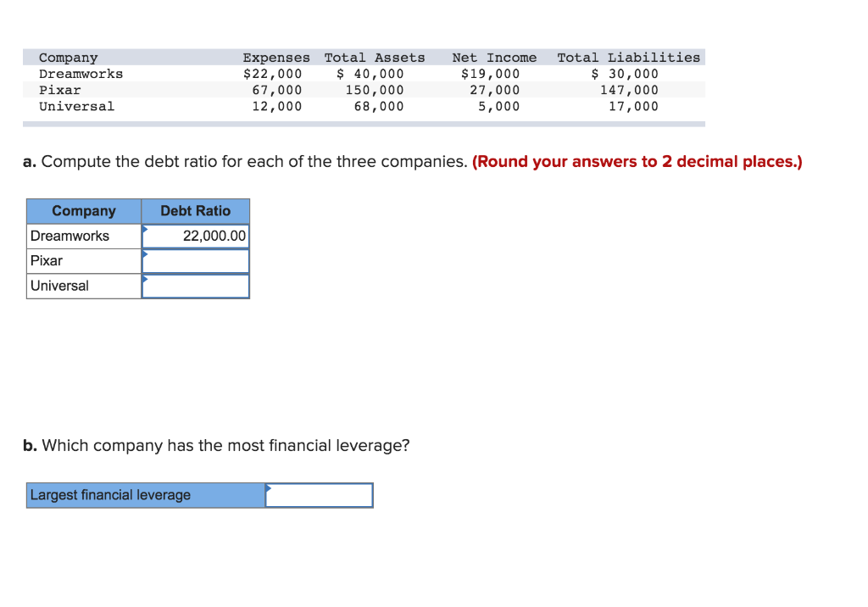Click Universal name in top data table

coord(77,106)
